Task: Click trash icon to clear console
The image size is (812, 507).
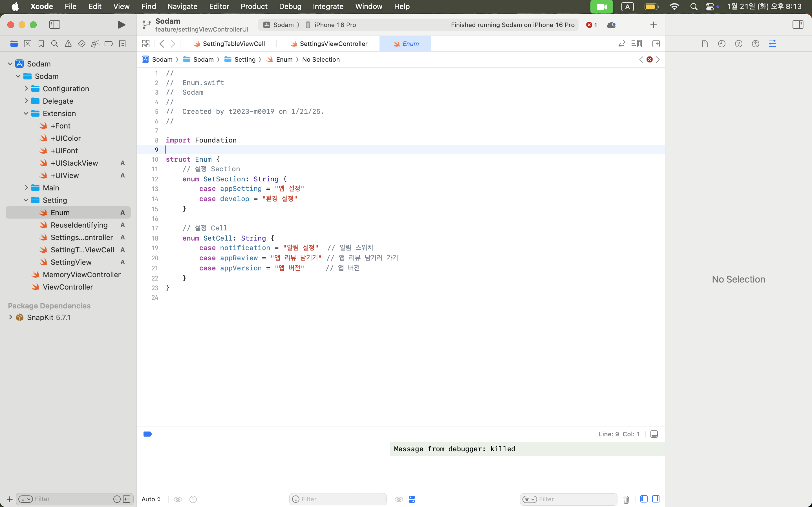Action: (x=626, y=499)
